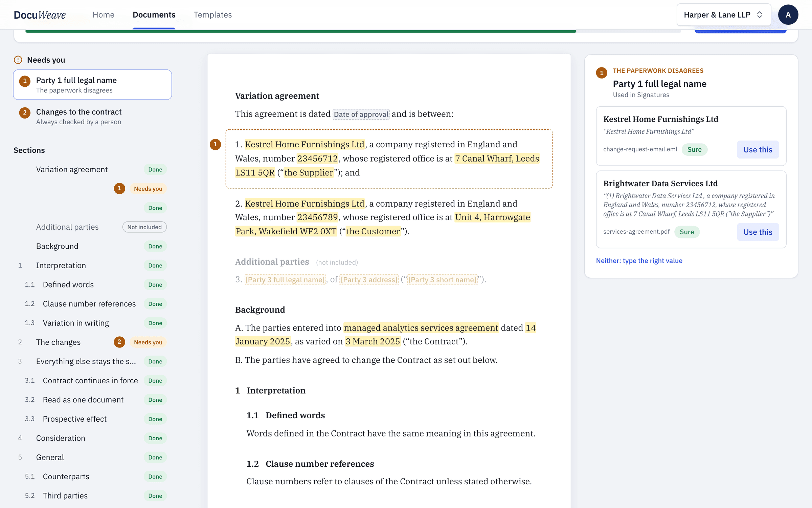Open General section in outline
Screen dimensions: 812x508
pos(92,457)
